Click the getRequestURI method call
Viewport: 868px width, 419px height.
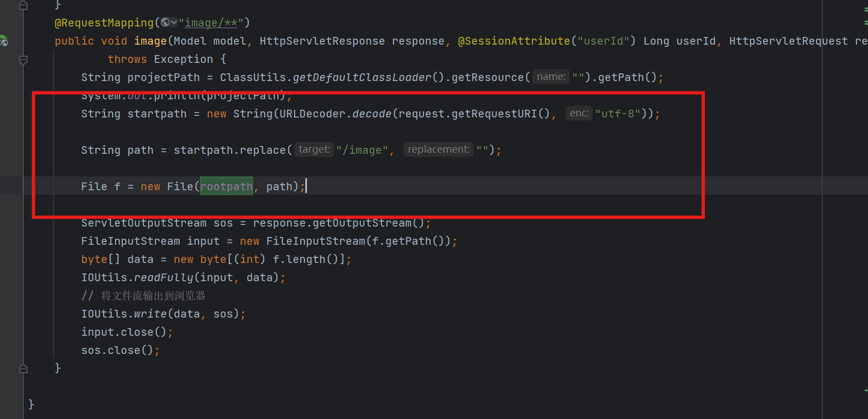tap(494, 114)
